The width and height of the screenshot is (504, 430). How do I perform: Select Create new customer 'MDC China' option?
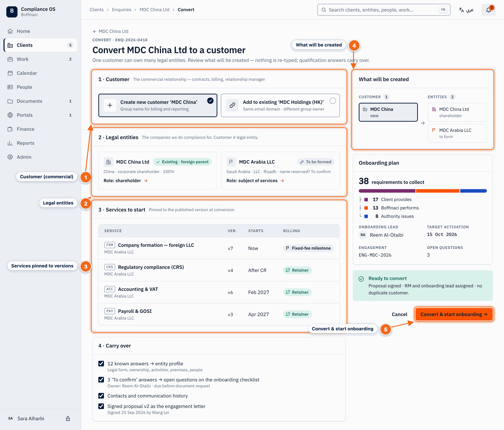click(158, 106)
